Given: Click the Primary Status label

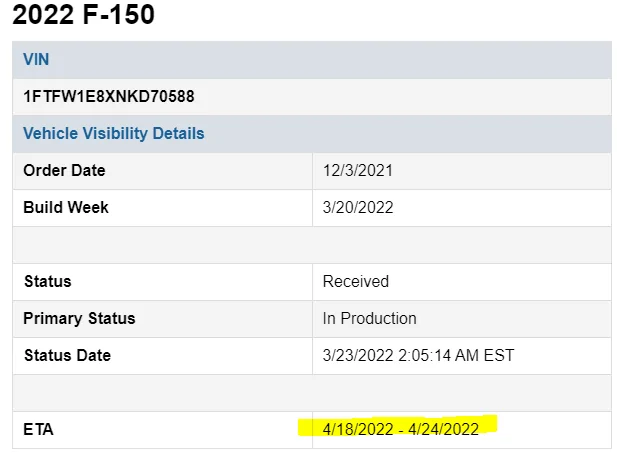Looking at the screenshot, I should pyautogui.click(x=79, y=318).
